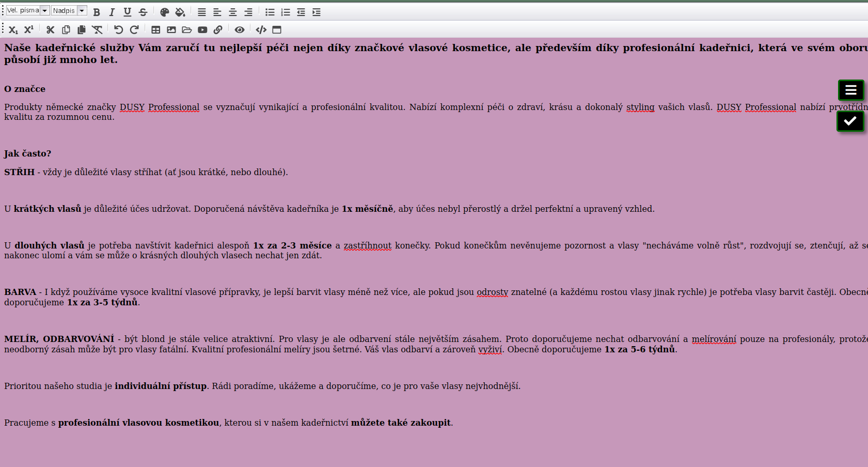Click the bold phrase 'profesionální vlasovou kosmetikou'

(x=139, y=423)
